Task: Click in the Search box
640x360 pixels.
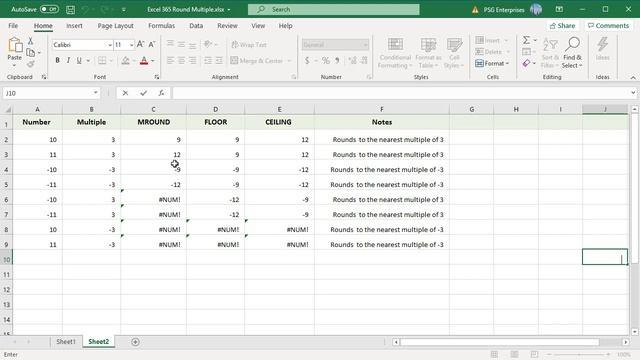Action: [x=333, y=9]
